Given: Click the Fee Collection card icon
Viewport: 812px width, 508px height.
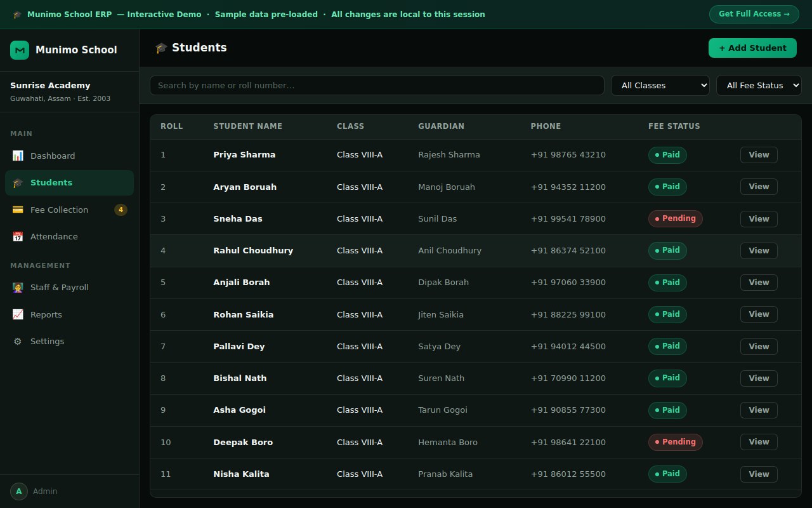Looking at the screenshot, I should (x=18, y=210).
